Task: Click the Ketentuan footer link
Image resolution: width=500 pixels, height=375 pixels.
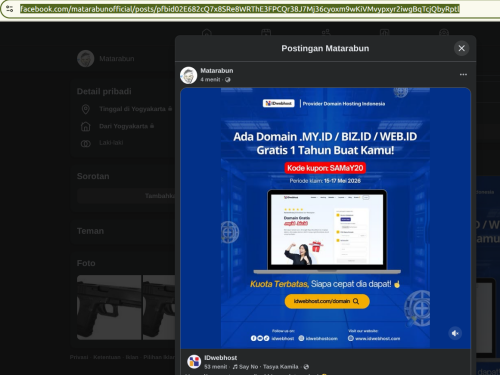Action: pyautogui.click(x=107, y=357)
